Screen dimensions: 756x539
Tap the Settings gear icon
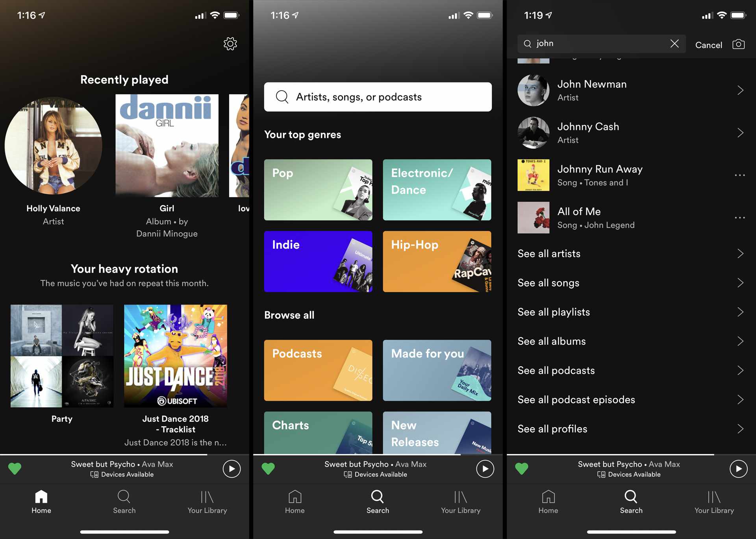coord(230,43)
